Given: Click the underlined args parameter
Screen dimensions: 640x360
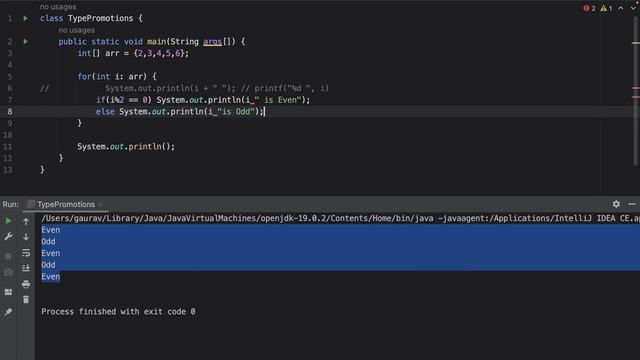Looking at the screenshot, I should (212, 42).
